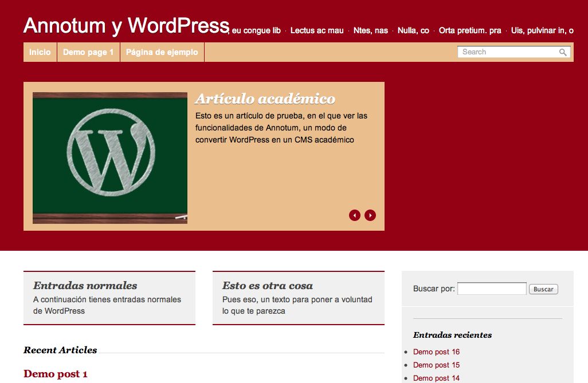Click the magnifier icon in the Search box

tap(563, 52)
